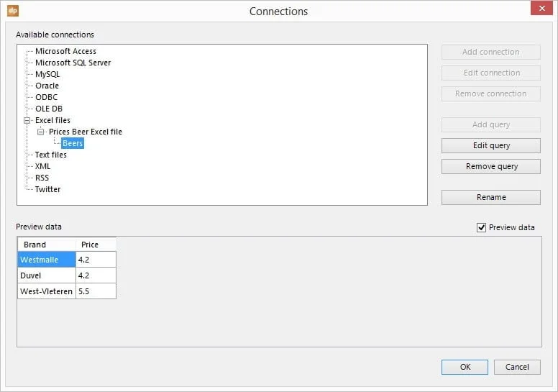Select the West-Vleteren cell

pos(47,291)
